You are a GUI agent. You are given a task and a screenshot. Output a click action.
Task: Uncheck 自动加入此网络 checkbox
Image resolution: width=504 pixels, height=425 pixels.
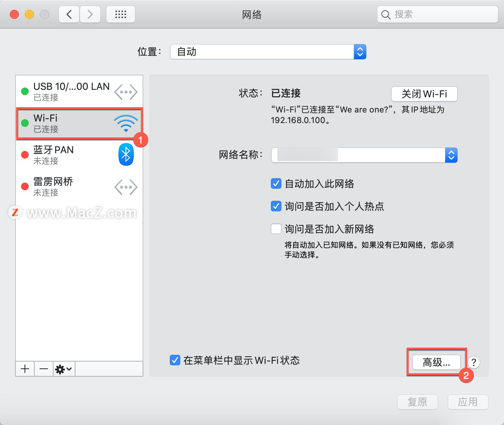[276, 183]
